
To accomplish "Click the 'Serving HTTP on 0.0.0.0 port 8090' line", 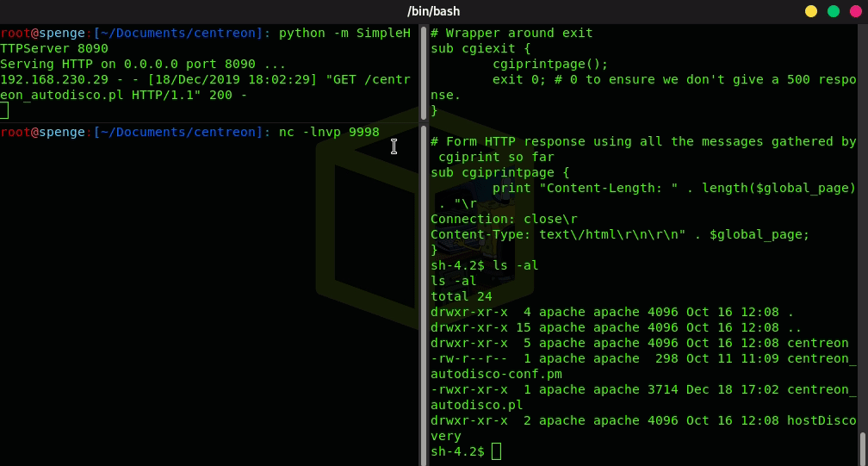I will (143, 65).
